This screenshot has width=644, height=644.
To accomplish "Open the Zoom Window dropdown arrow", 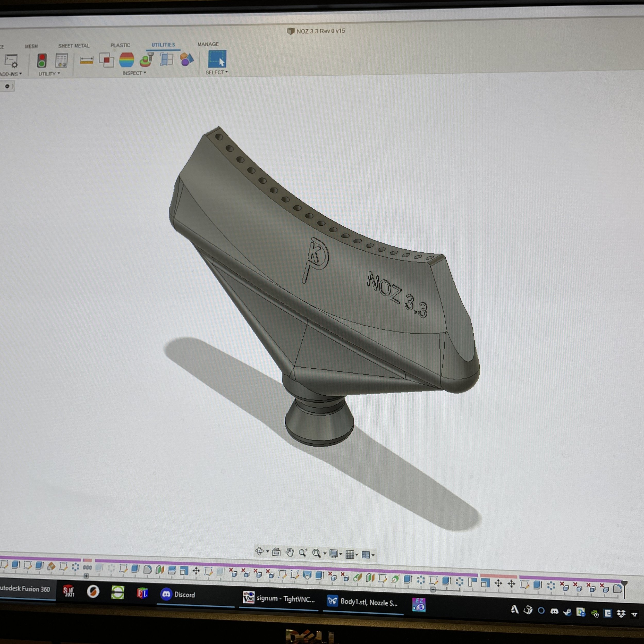I will [325, 554].
